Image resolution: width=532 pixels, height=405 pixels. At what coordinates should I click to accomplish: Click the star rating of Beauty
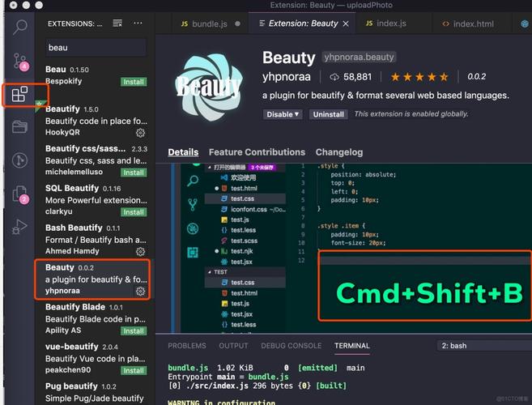(x=419, y=77)
